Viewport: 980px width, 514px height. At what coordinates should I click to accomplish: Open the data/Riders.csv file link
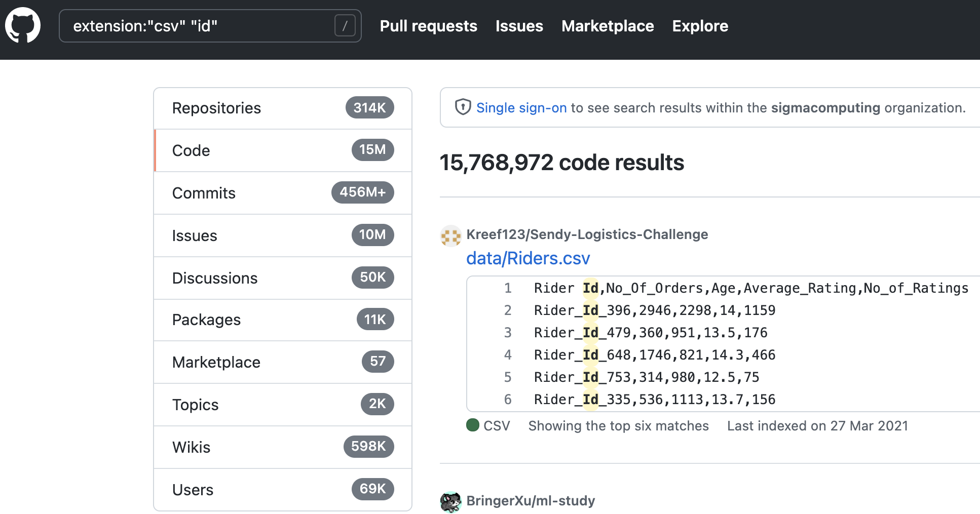point(528,258)
